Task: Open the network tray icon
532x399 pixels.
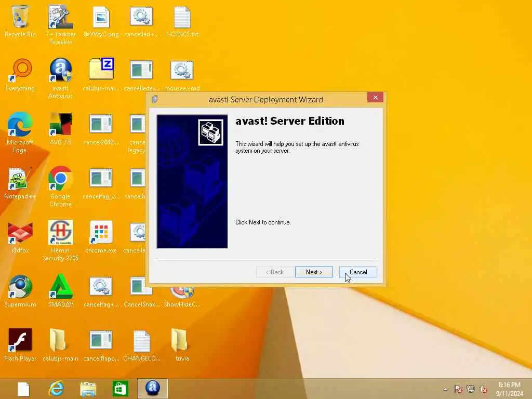Action: (x=471, y=389)
